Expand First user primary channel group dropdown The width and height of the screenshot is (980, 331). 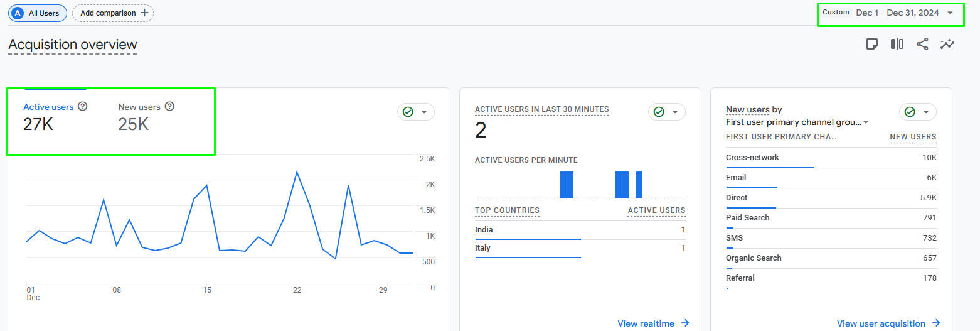(x=866, y=122)
